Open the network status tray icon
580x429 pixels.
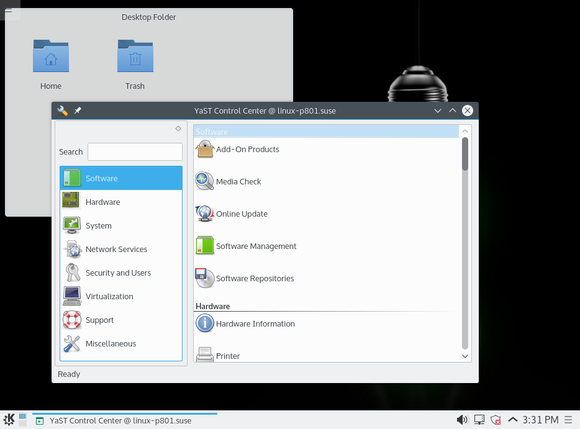pyautogui.click(x=479, y=420)
